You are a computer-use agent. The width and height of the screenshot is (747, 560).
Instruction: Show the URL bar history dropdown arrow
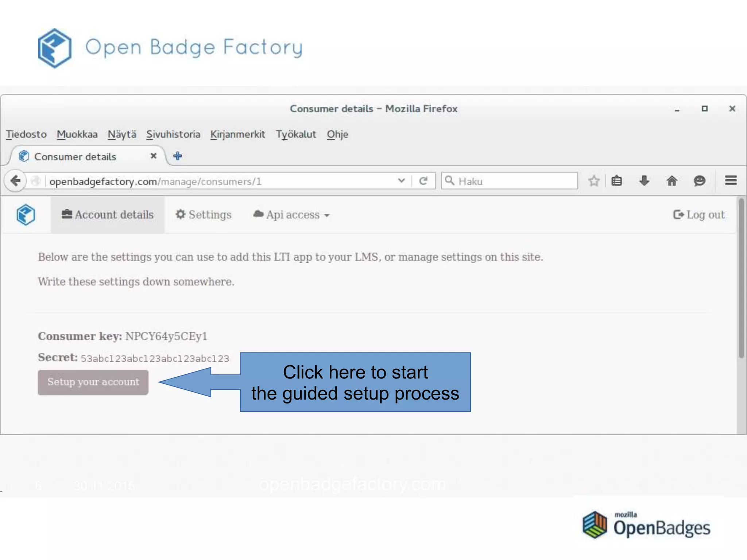[401, 181]
